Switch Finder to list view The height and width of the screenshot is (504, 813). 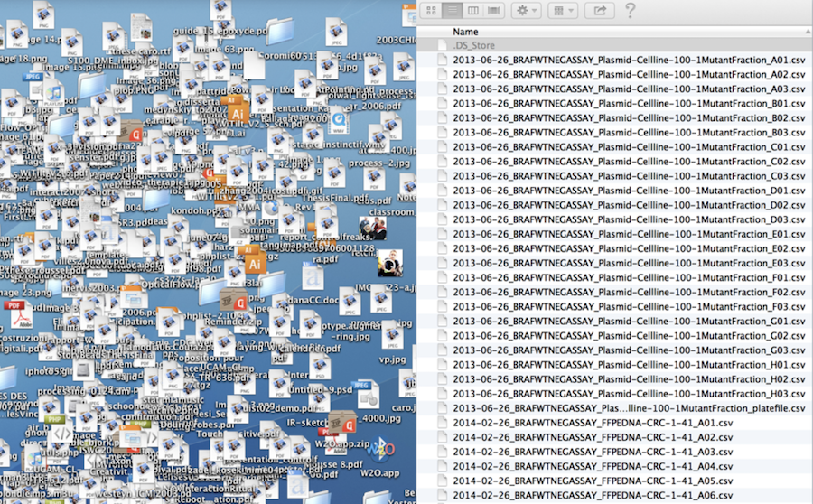(452, 10)
